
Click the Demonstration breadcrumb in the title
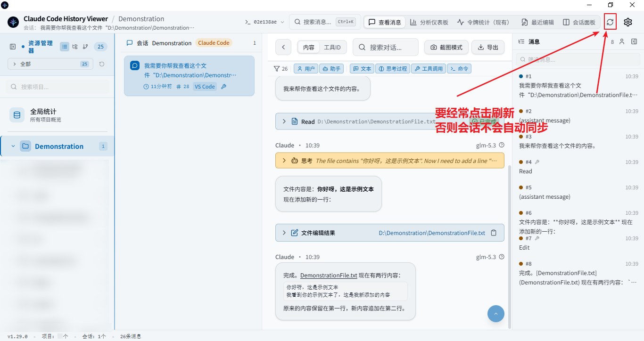click(141, 19)
